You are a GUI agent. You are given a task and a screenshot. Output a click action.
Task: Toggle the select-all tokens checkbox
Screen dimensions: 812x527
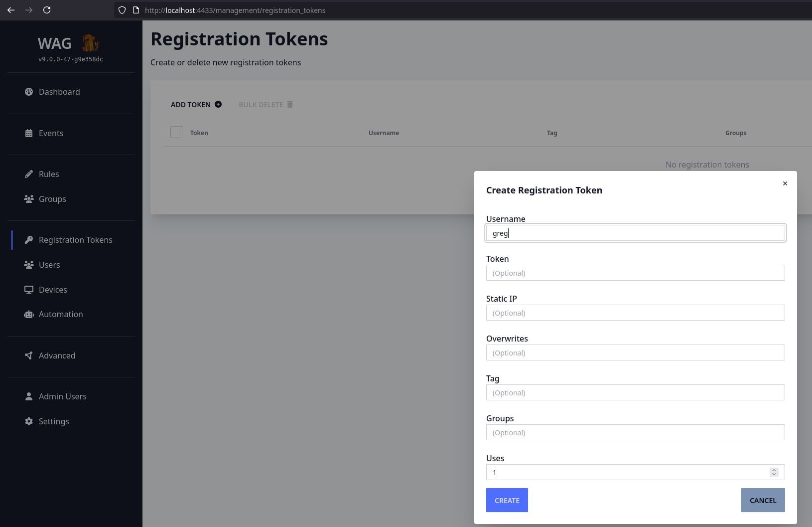177,132
